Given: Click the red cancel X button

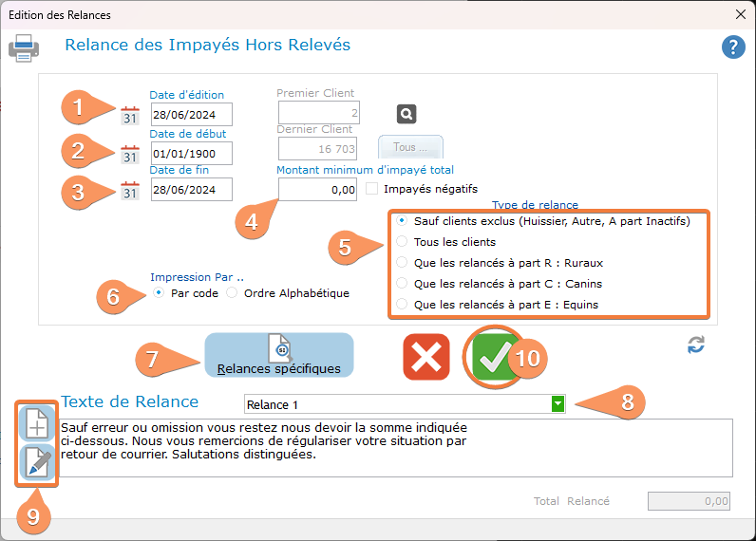Looking at the screenshot, I should 426,357.
